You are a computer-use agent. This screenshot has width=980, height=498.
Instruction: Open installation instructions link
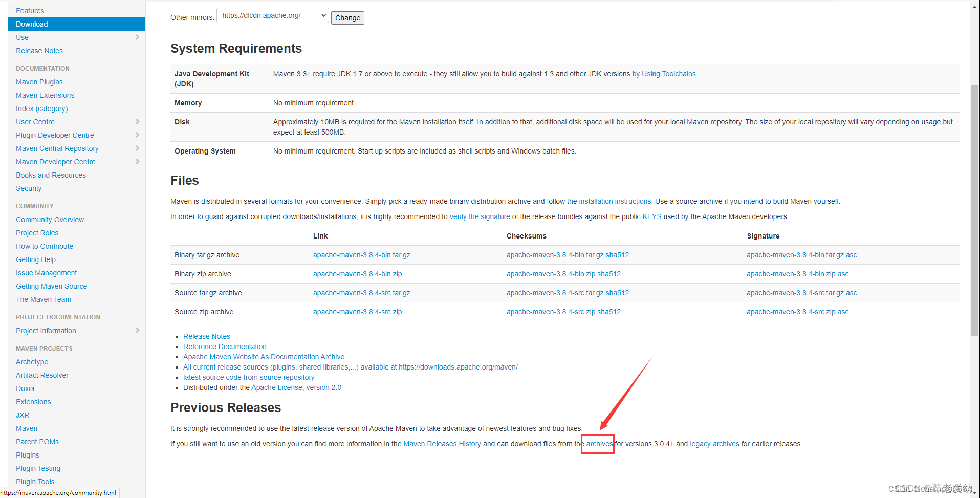[x=615, y=201]
